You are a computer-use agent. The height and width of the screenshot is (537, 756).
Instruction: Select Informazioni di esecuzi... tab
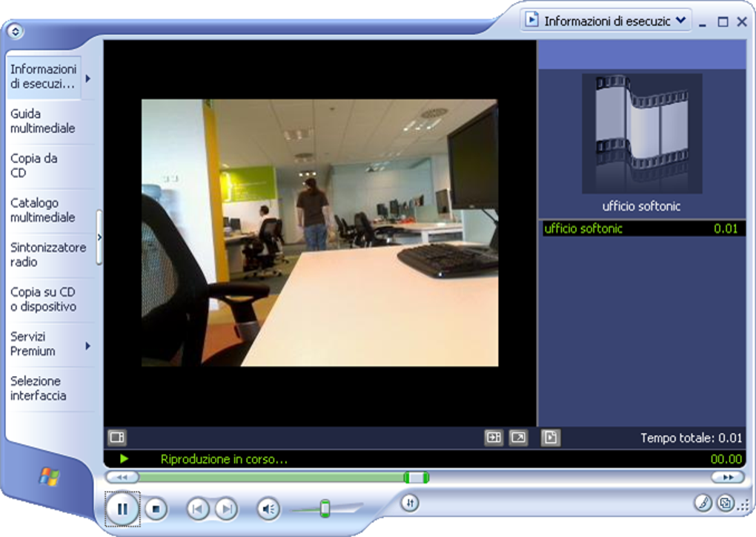tap(44, 76)
